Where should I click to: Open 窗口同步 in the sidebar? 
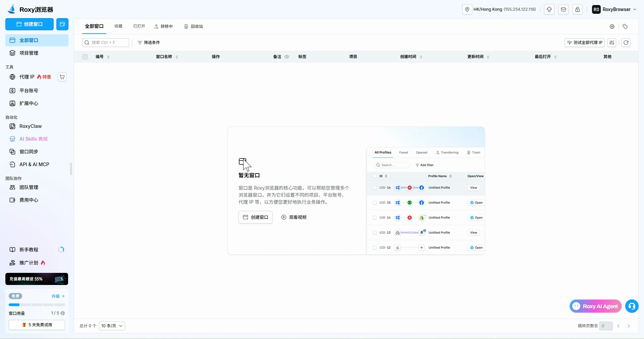click(x=37, y=152)
